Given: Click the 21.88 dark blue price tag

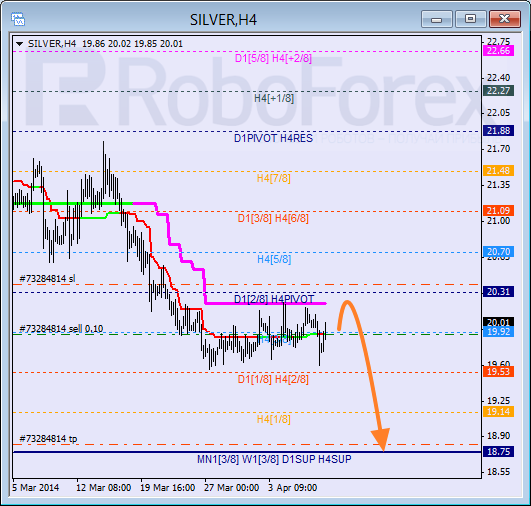Looking at the screenshot, I should (498, 131).
